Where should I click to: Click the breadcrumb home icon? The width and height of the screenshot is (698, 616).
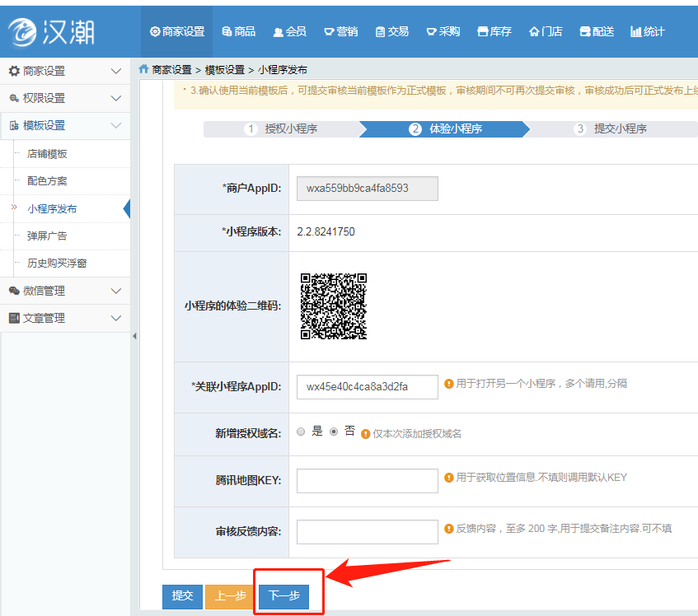143,69
